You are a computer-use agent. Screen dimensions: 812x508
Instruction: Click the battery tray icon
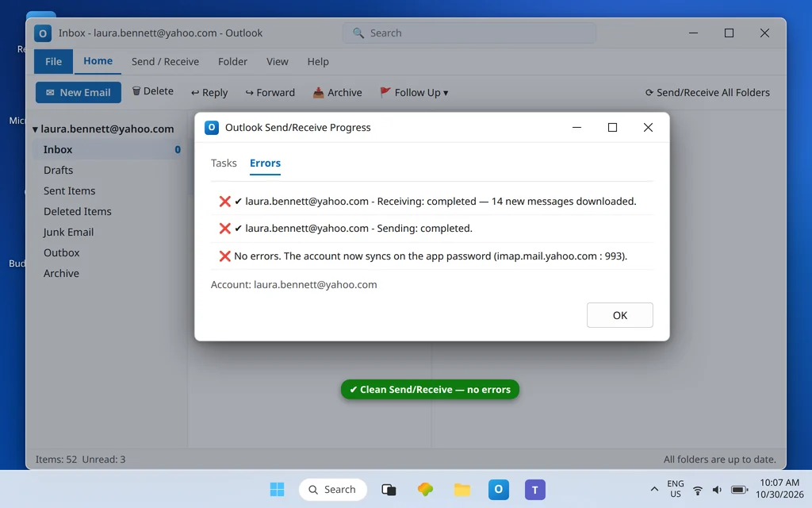[x=739, y=490]
